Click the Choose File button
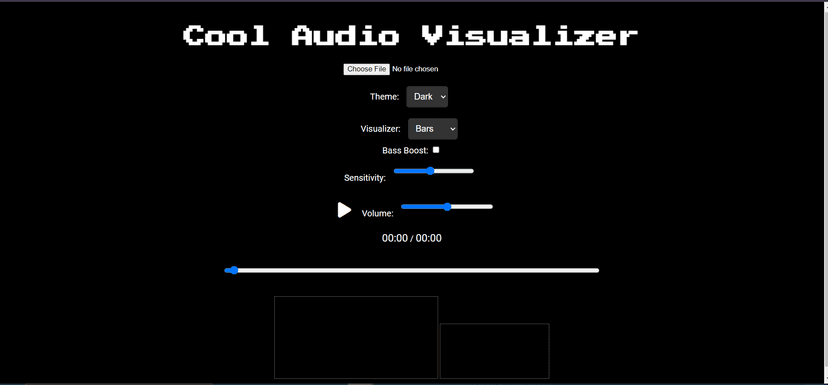This screenshot has width=828, height=385. tap(366, 69)
